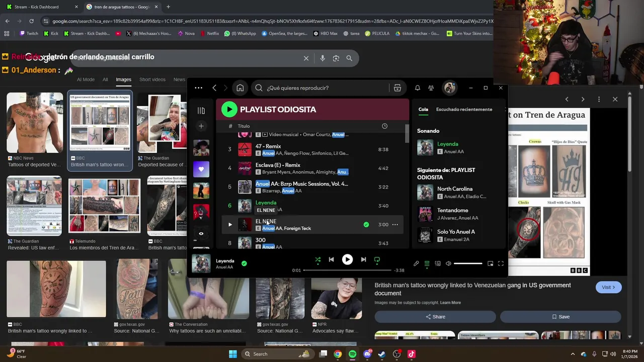The height and width of the screenshot is (362, 644).
Task: Toggle the queue panel icon
Action: click(x=427, y=263)
